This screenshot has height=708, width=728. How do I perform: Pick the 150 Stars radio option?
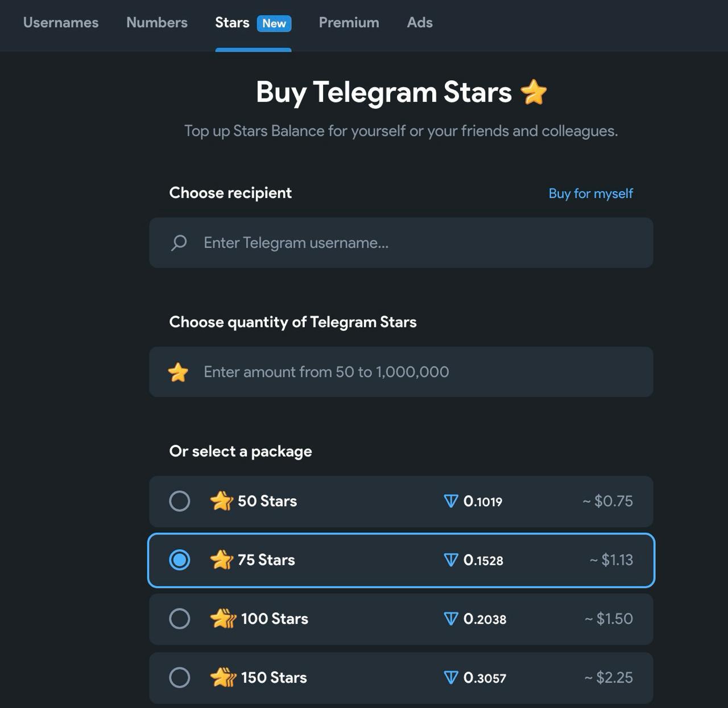coord(180,677)
